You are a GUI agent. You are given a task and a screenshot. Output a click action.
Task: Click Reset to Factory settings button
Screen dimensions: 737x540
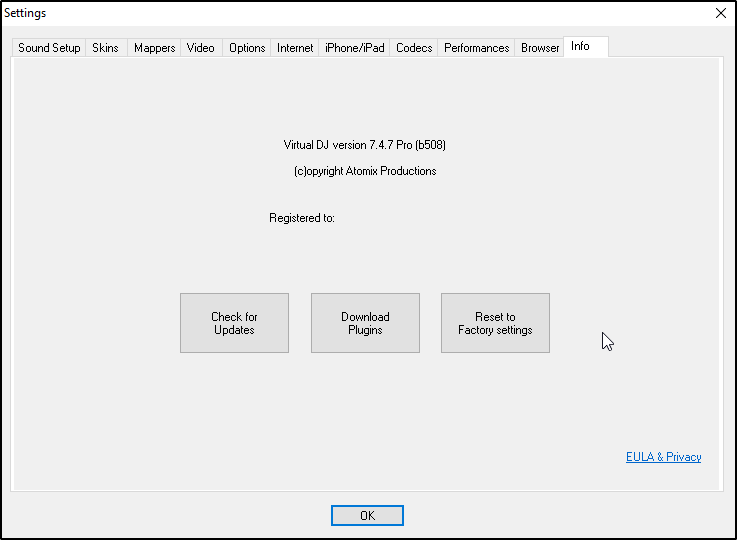point(495,323)
